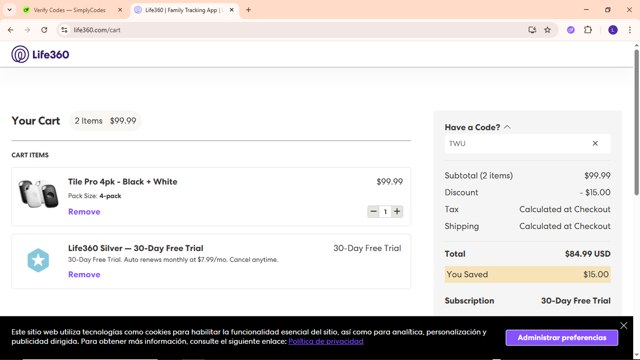Screen dimensions: 640x360
Task: Click the Tile Pro product thumbnail
Action: [x=38, y=193]
